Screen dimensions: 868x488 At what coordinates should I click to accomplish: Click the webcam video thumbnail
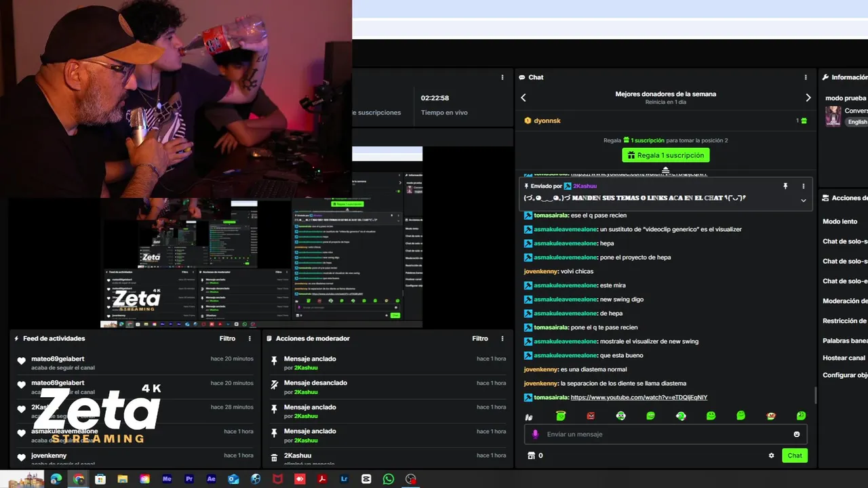[176, 99]
